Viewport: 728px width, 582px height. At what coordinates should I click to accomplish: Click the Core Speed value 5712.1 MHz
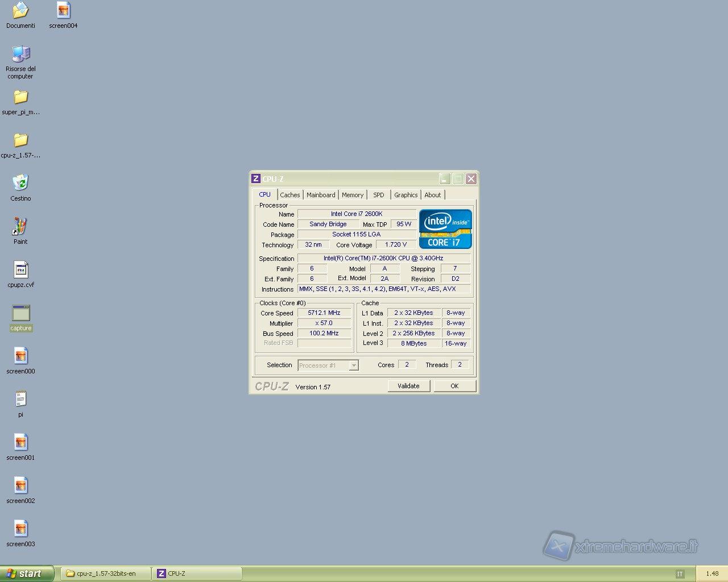tap(324, 313)
